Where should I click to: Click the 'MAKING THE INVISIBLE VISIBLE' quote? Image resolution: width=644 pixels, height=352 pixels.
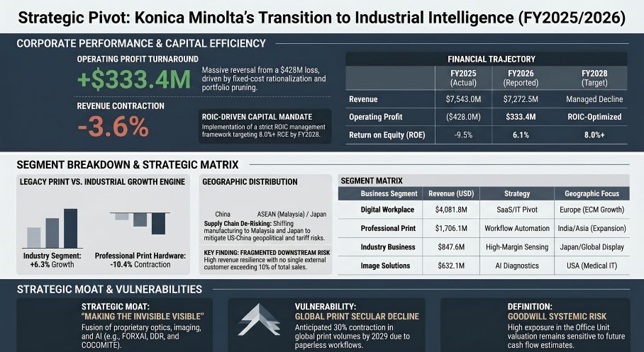tap(143, 317)
